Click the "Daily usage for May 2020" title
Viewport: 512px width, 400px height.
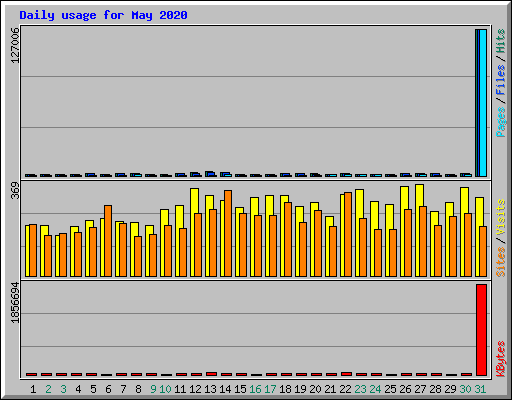click(103, 15)
